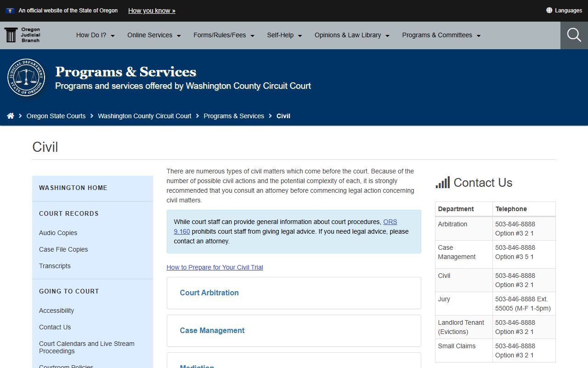Screen dimensions: 588x368
Task: Open Audio Copies sidebar link
Action: [58, 233]
